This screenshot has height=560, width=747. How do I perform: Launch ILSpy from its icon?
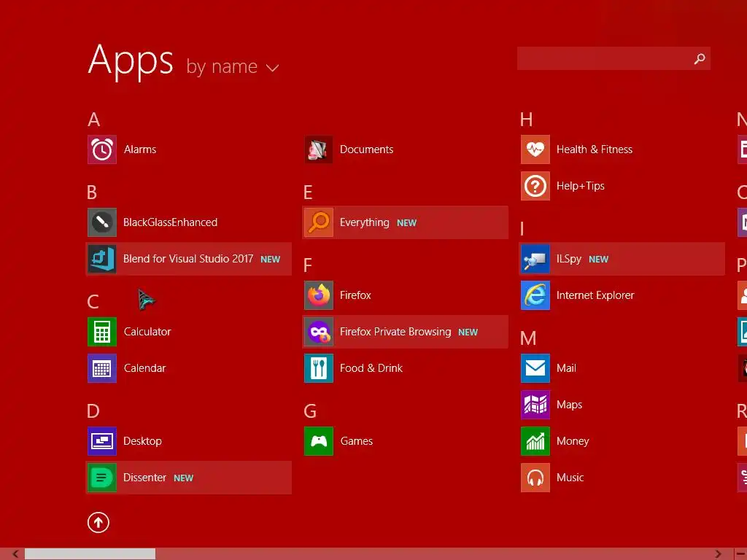coord(535,259)
